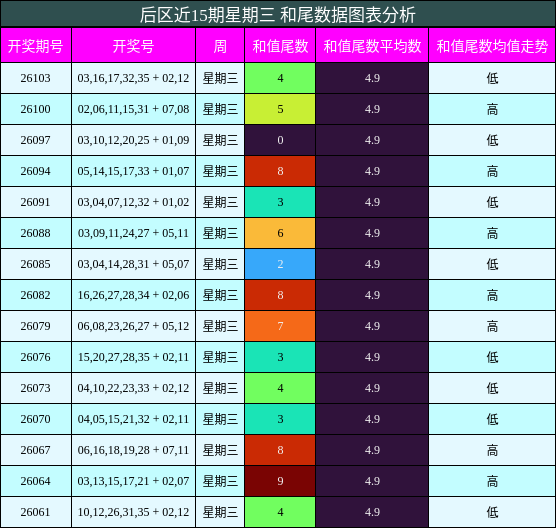
Task: Select the table title 后区近15期星期三
Action: click(x=207, y=15)
